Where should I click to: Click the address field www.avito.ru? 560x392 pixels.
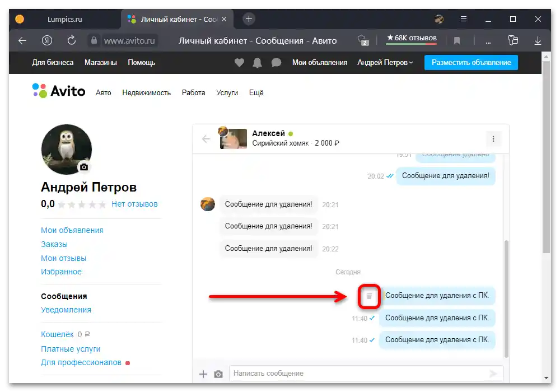129,41
